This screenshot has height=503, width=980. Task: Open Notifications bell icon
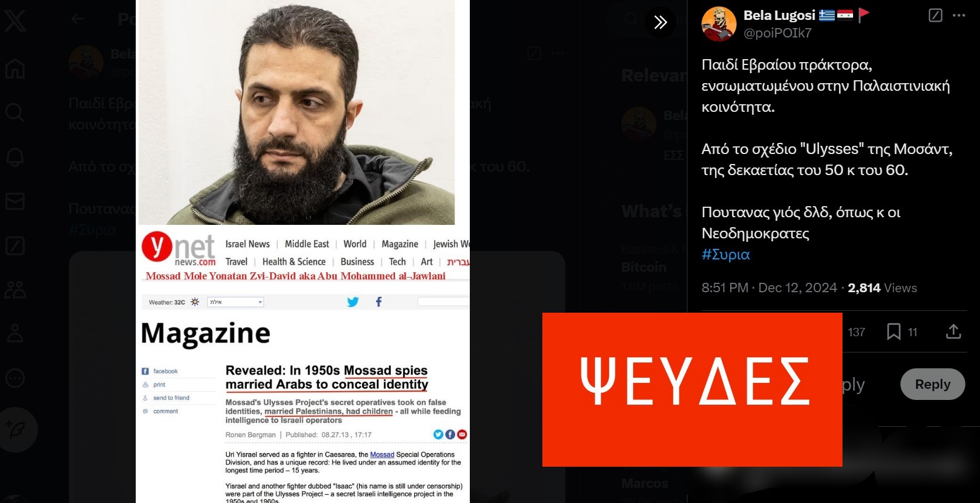click(x=15, y=156)
